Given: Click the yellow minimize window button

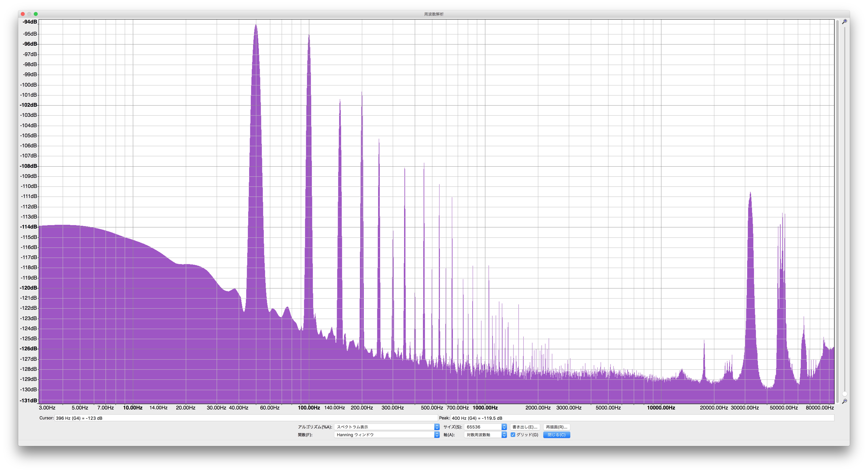Looking at the screenshot, I should coord(29,14).
